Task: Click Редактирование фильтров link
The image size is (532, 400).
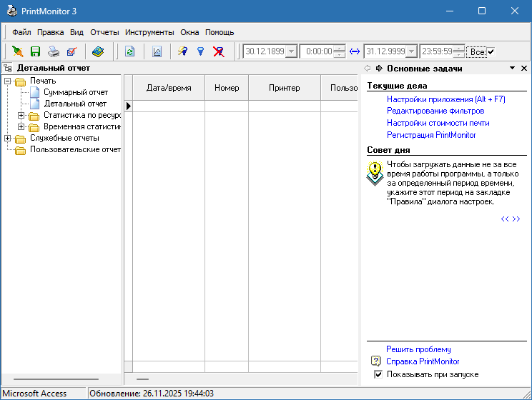Action: [x=435, y=111]
